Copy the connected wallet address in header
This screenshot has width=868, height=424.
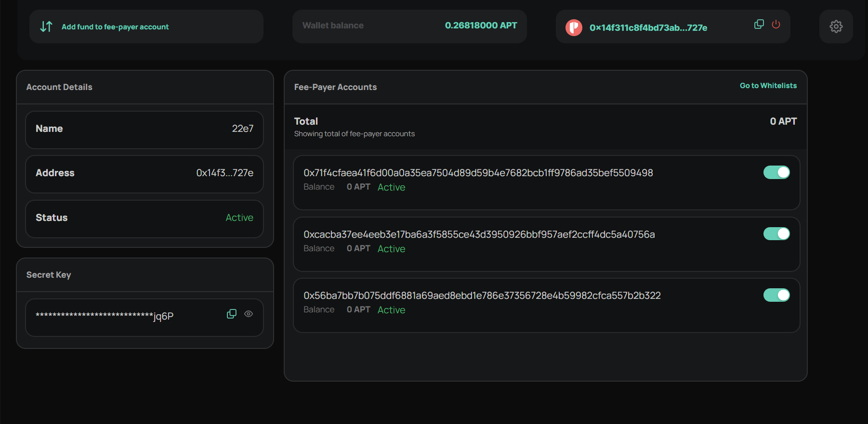pyautogui.click(x=759, y=25)
